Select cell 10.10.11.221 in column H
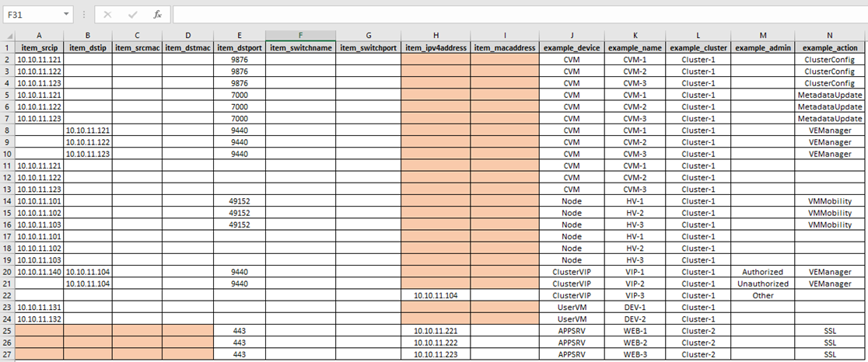868x362 pixels. [436, 330]
